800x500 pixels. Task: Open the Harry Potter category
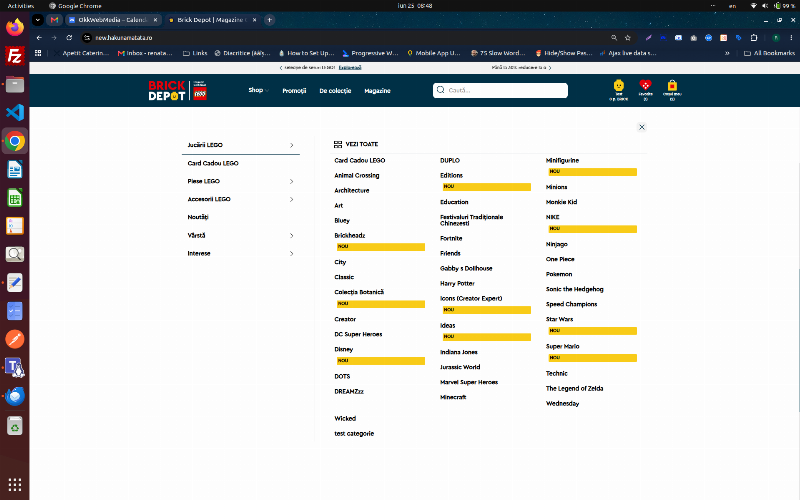tap(457, 284)
